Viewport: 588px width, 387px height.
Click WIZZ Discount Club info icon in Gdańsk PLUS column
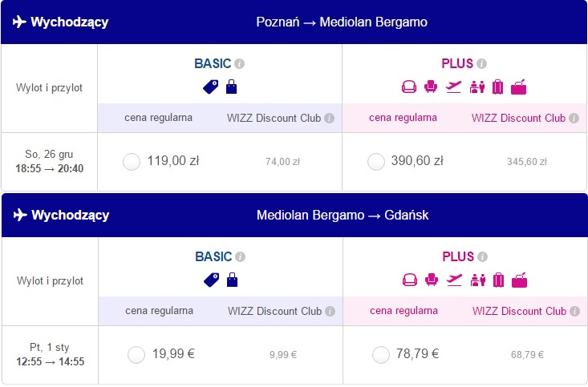pyautogui.click(x=575, y=311)
